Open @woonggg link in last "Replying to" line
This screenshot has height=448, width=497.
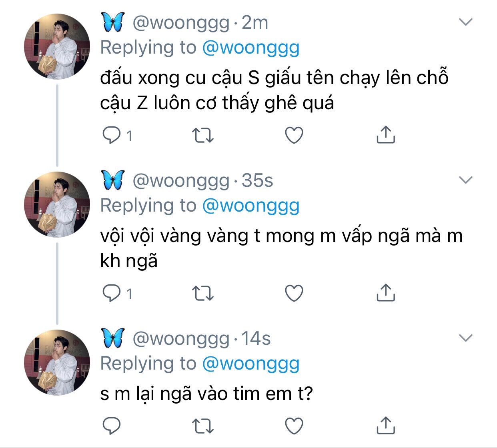click(251, 364)
